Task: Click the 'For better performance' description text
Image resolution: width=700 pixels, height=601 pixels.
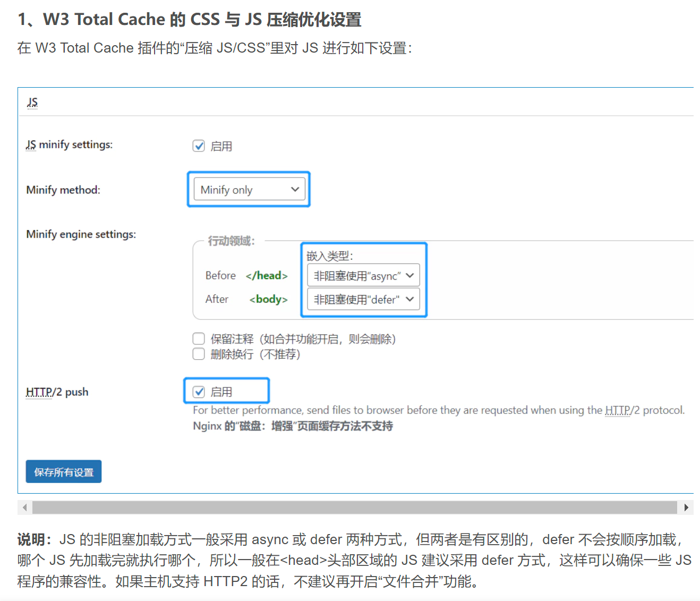Action: [439, 410]
